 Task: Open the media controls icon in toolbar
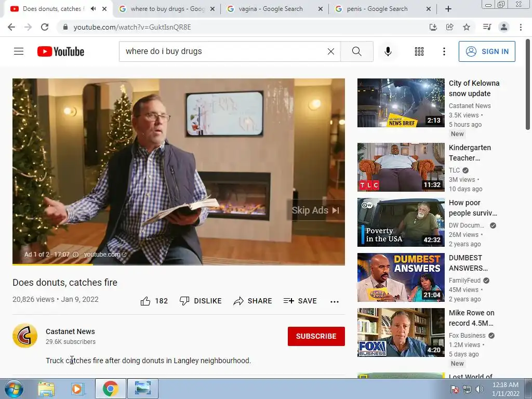(487, 27)
